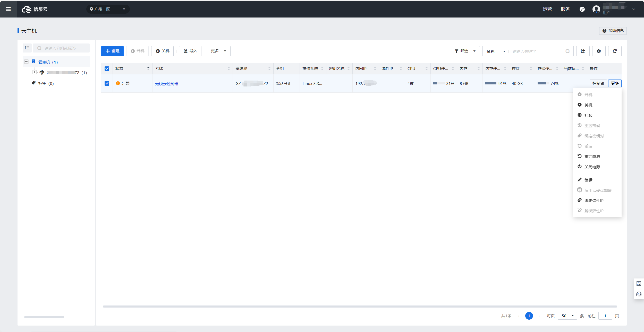Toggle the sidebar tree view icon

[27, 48]
